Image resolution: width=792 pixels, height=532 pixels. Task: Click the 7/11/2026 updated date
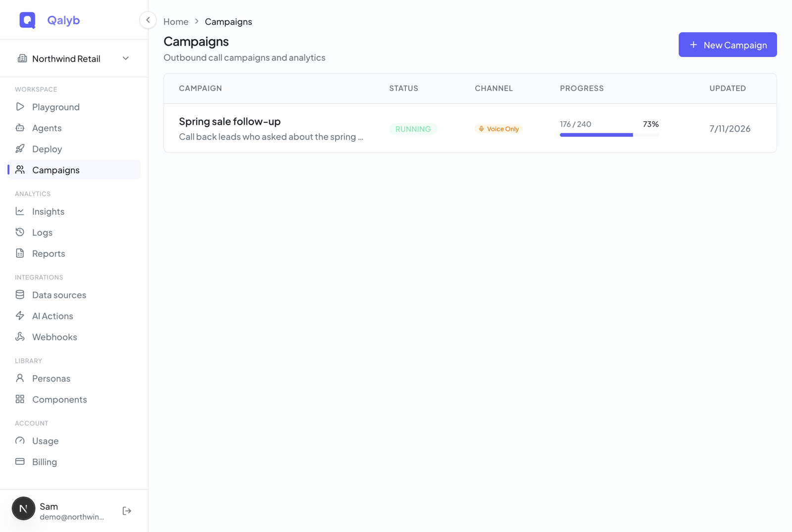point(730,129)
